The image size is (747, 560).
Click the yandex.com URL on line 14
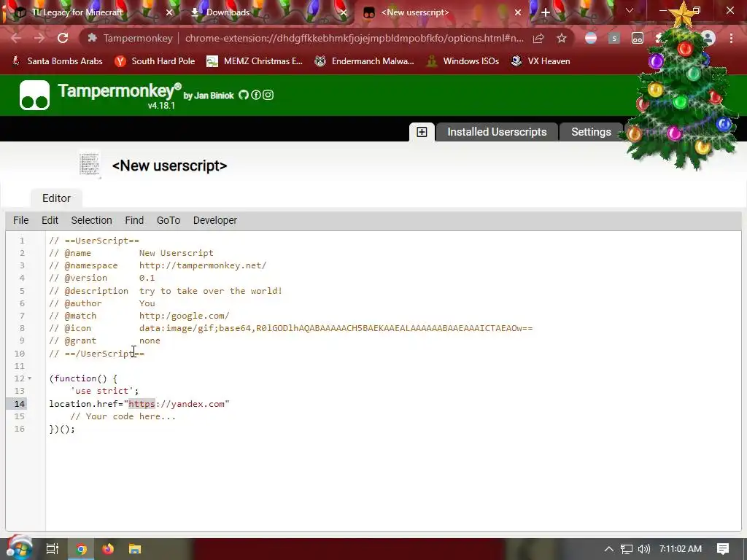coord(177,404)
